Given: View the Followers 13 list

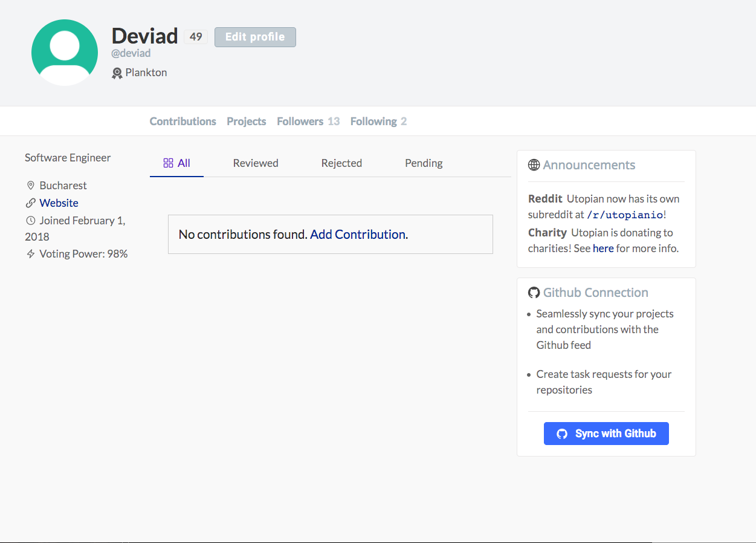Looking at the screenshot, I should point(308,122).
